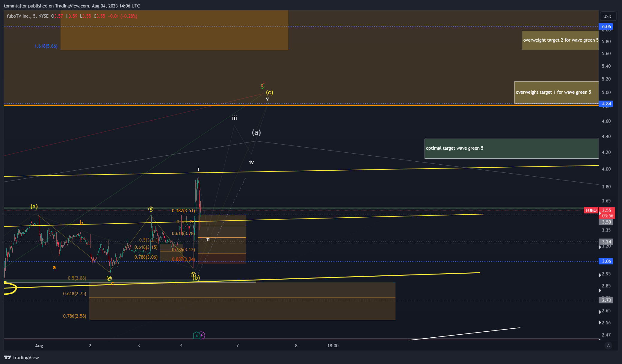Viewport: 622px width, 364px height.
Task: Select the 4.84 price level label
Action: click(x=606, y=104)
